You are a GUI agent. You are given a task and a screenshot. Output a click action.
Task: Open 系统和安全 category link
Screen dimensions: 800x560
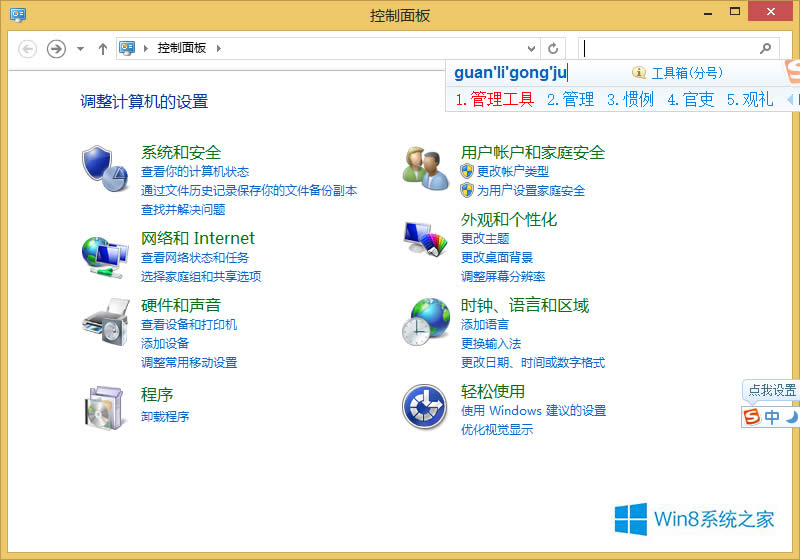click(x=181, y=152)
